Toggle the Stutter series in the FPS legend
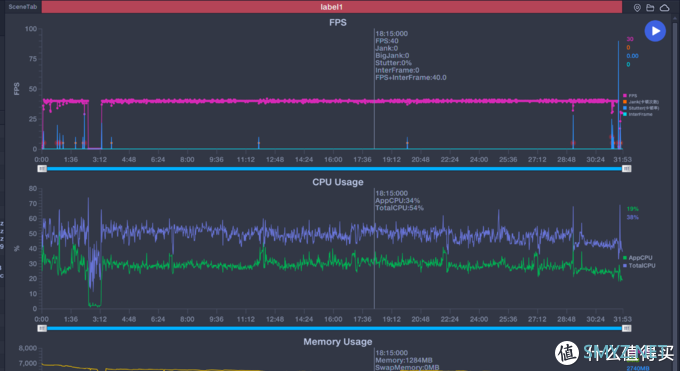 click(641, 108)
